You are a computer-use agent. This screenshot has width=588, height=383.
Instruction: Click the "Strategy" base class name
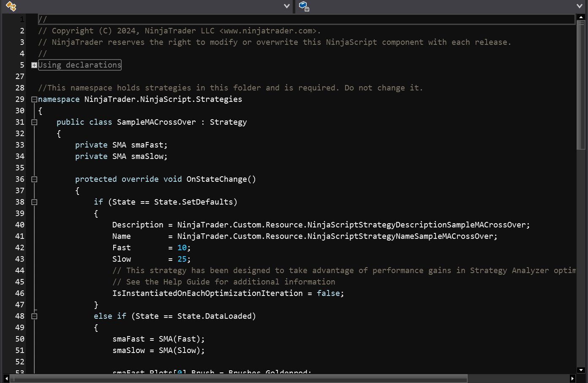click(x=229, y=122)
